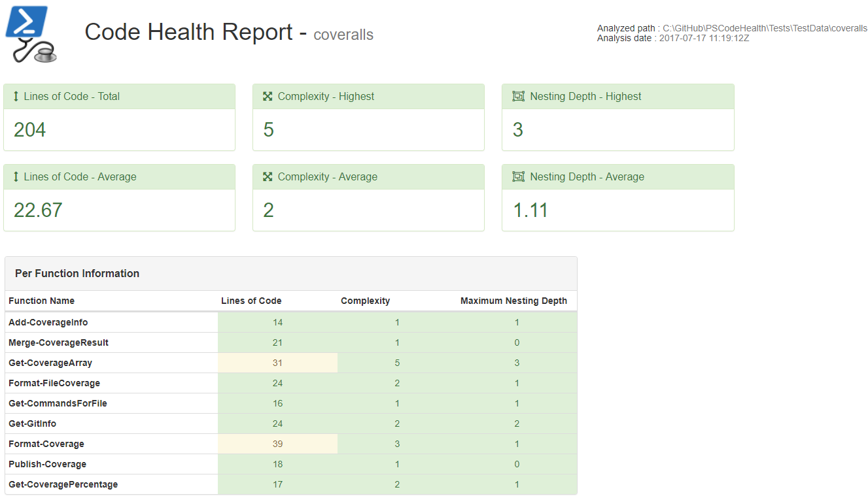Select the Merge-CoverageResult function name
Viewport: 868px width, 498px height.
[x=58, y=342]
